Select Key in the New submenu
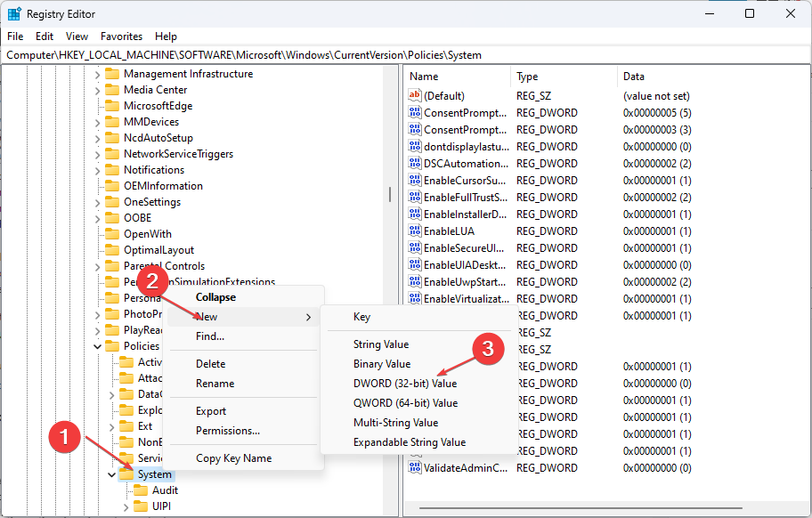Screen dimensions: 812x518 coord(419,317)
